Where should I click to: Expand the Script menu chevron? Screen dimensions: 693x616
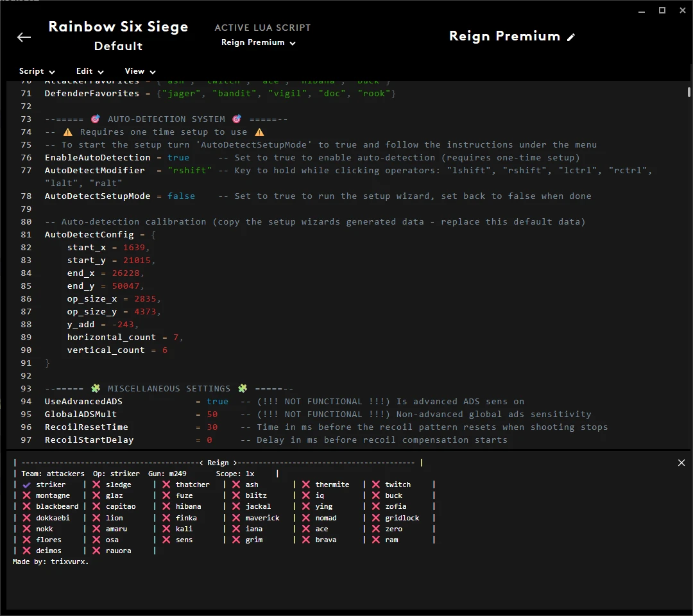coord(52,72)
